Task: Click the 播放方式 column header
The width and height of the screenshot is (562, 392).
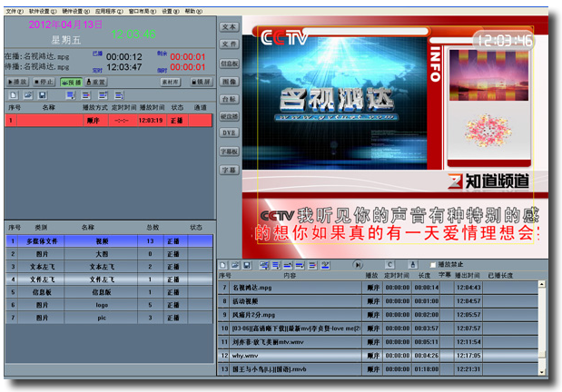Action: click(95, 107)
